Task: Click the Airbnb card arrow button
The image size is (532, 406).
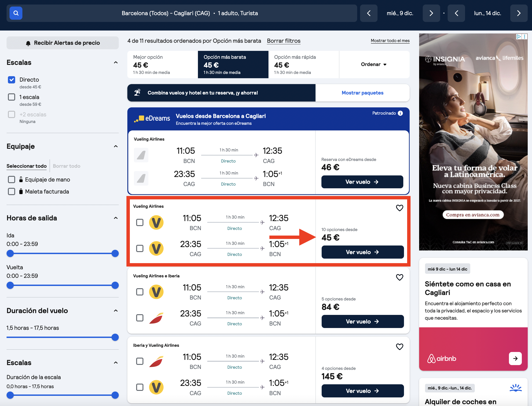Action: tap(515, 358)
